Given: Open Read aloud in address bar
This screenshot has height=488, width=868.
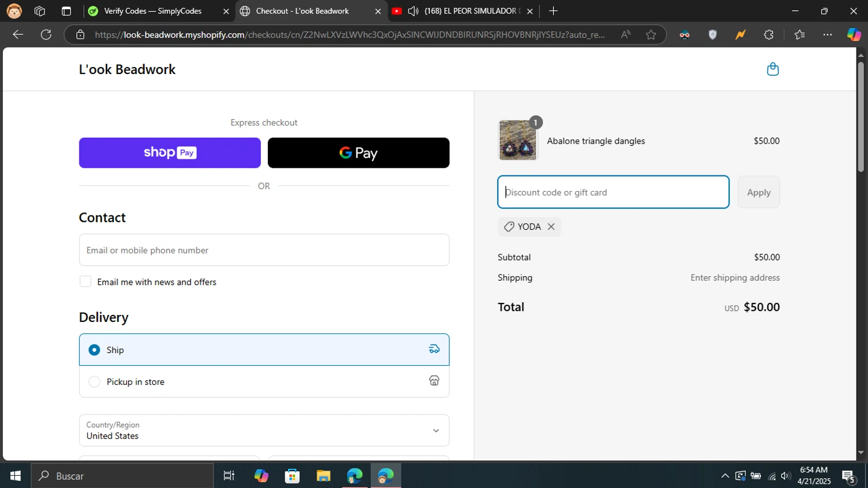Looking at the screenshot, I should point(626,35).
